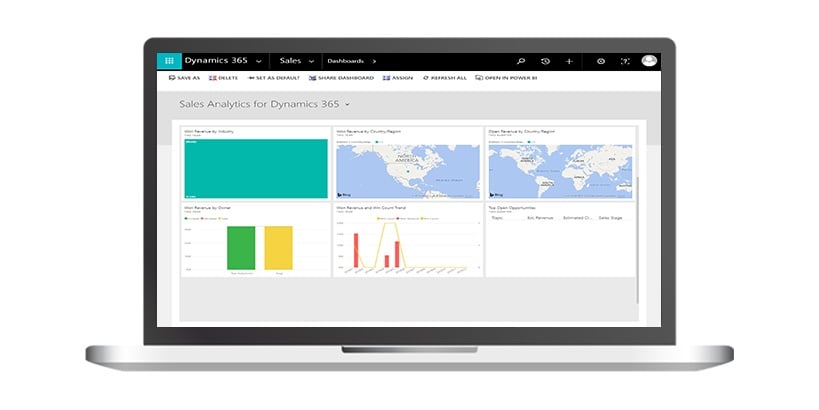Click Refresh All command
The height and width of the screenshot is (410, 819).
[444, 78]
